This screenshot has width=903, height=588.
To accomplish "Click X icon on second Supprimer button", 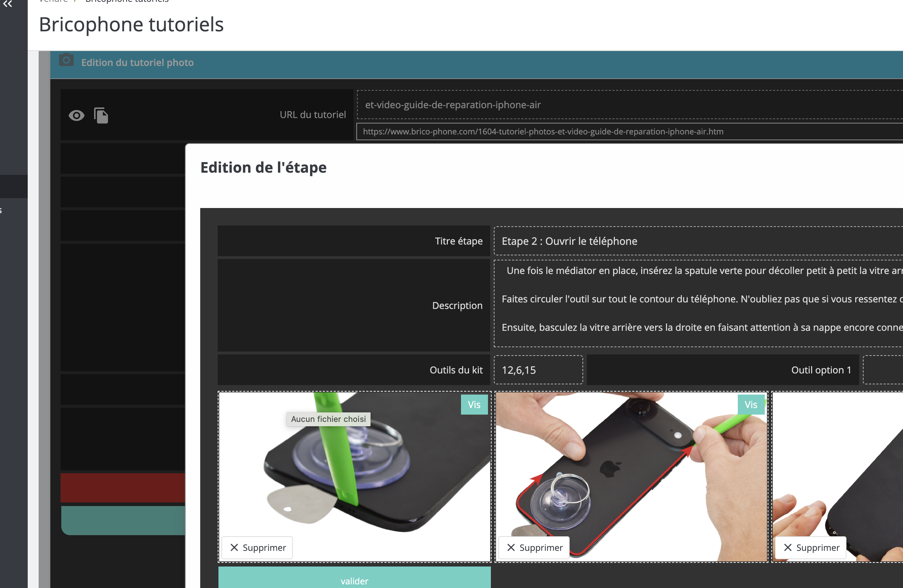I will point(511,548).
